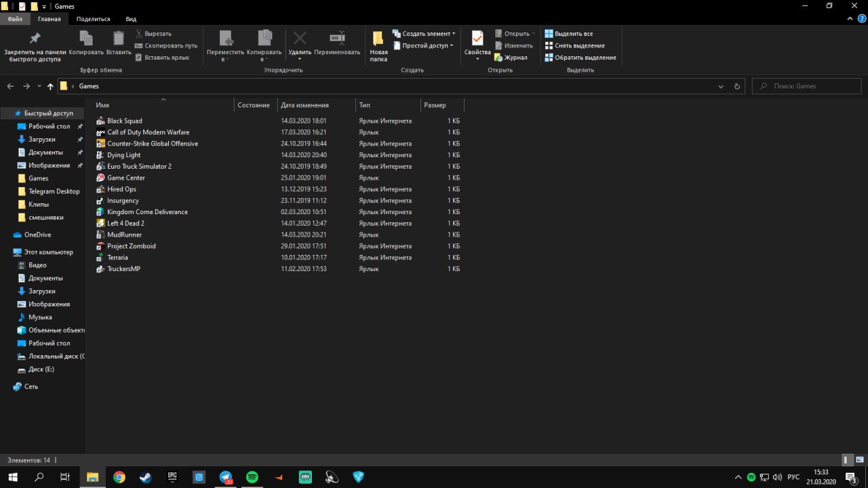
Task: Open смешнявки folder in sidebar
Action: tap(46, 218)
